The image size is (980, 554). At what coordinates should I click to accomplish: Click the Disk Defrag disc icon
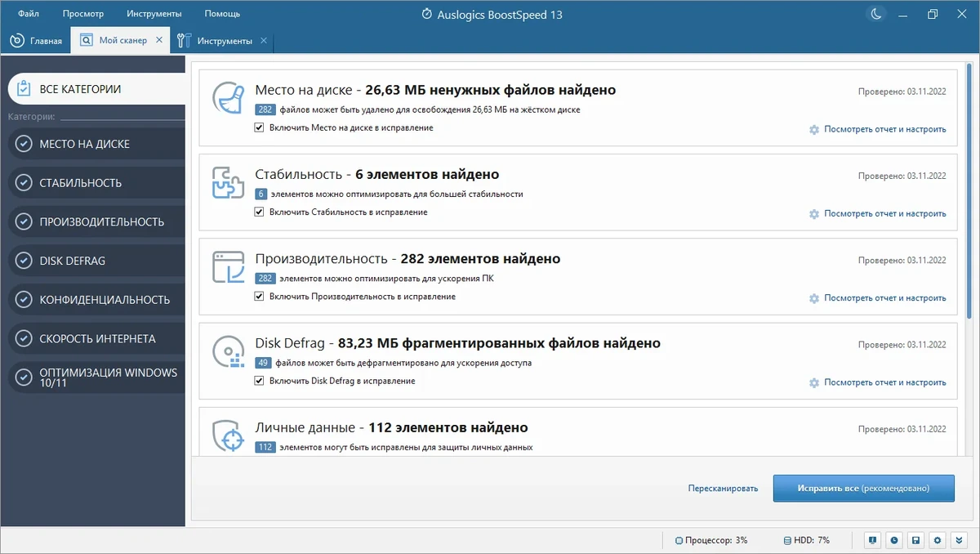tap(228, 351)
